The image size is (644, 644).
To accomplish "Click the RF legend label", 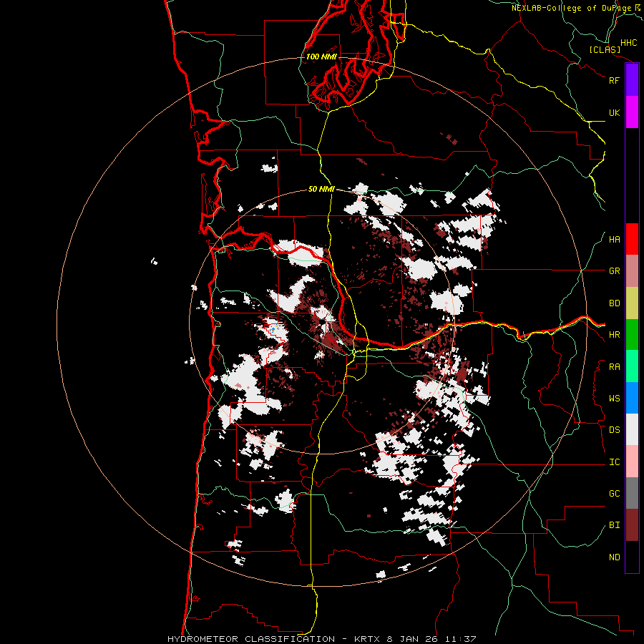I will (x=614, y=80).
